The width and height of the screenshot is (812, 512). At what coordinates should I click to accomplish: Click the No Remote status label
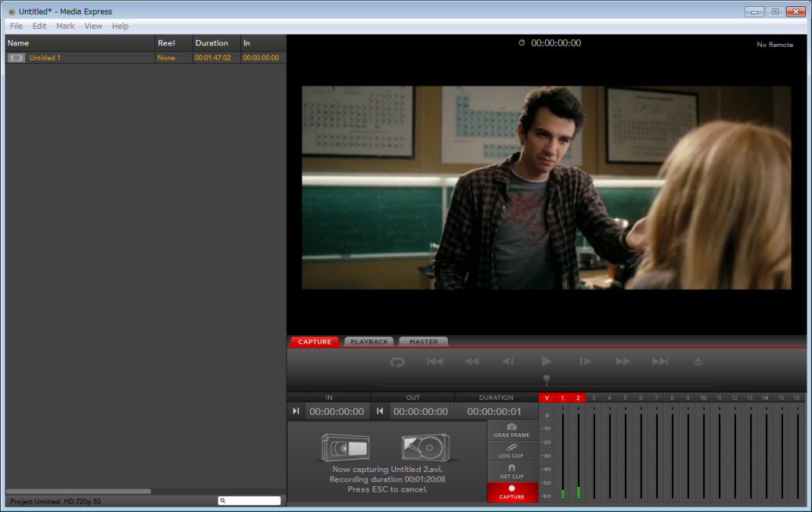click(774, 45)
